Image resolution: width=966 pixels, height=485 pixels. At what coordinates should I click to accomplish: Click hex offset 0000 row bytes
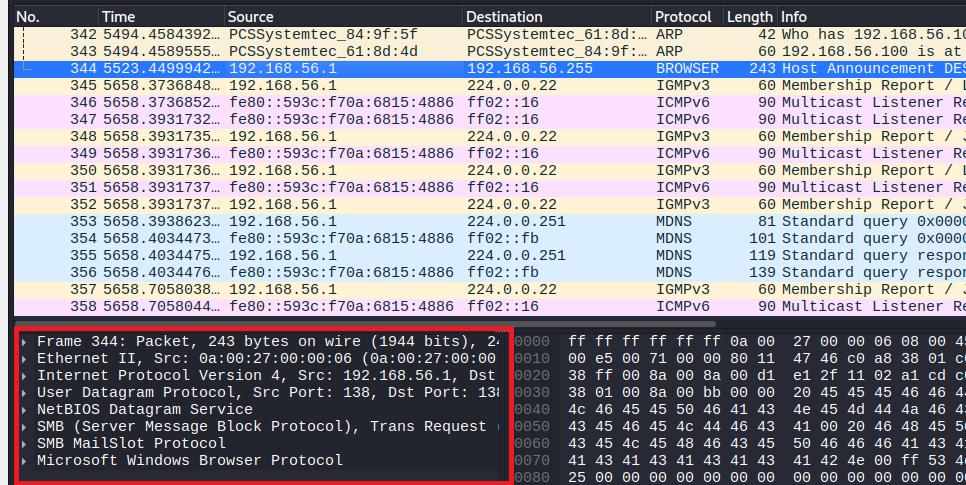(x=767, y=341)
